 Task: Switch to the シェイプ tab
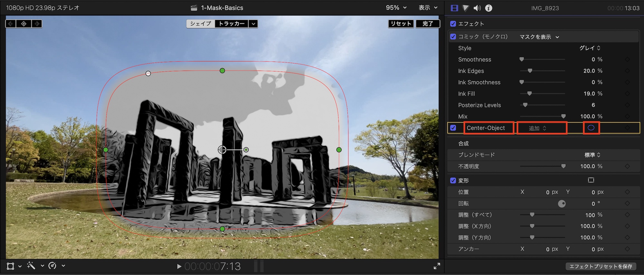tap(200, 24)
